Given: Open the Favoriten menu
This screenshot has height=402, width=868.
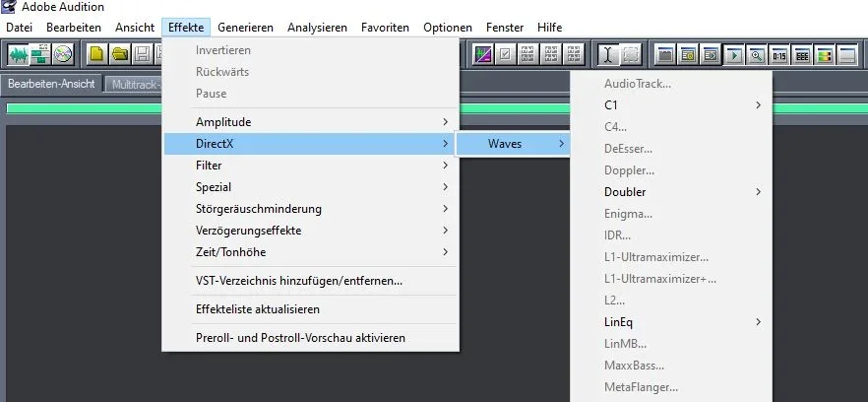Looking at the screenshot, I should point(386,28).
